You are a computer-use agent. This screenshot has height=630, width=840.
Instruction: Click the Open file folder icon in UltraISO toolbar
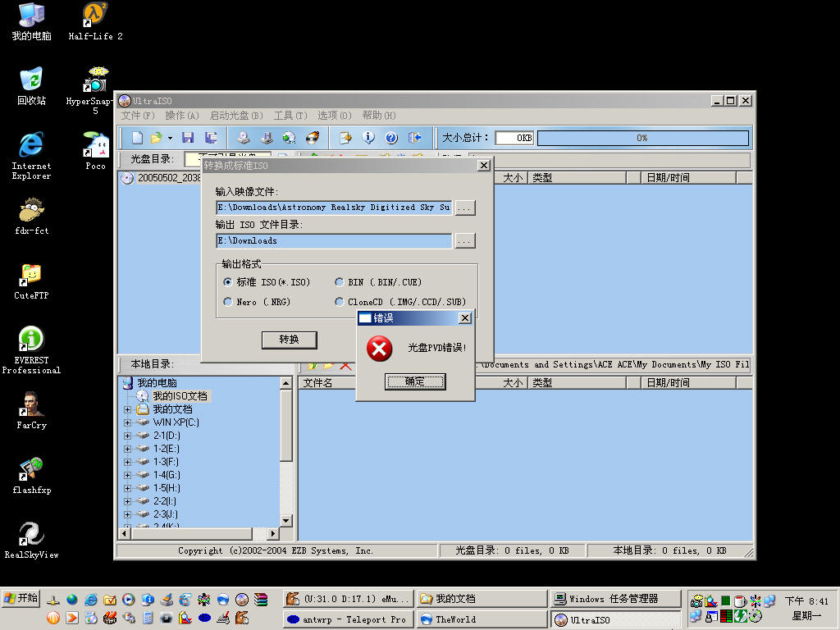coord(156,138)
